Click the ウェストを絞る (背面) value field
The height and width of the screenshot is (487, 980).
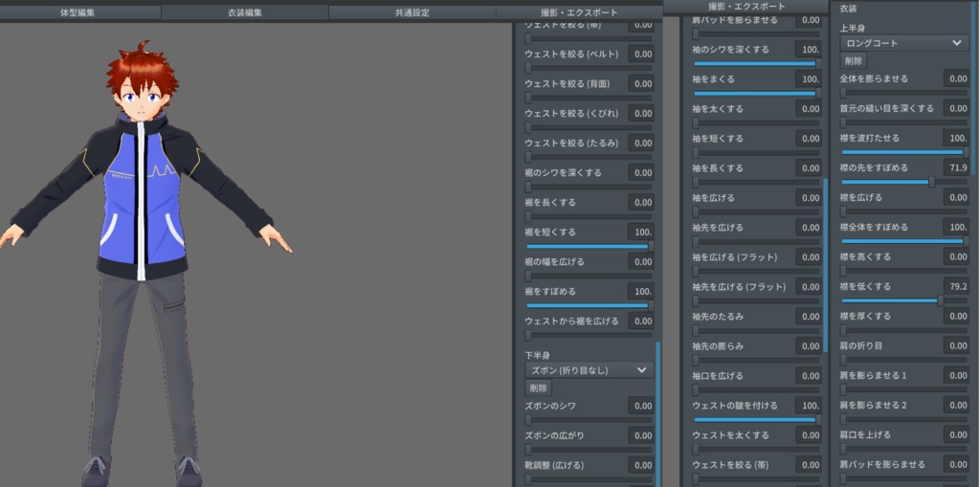(x=641, y=84)
